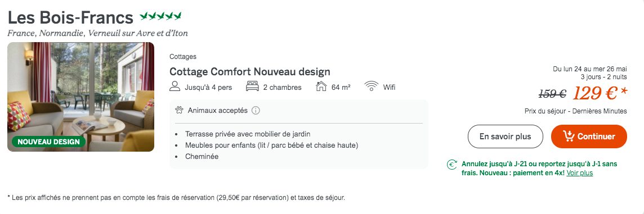Click the Cottage Comfort Nouveau design heading

[x=250, y=72]
